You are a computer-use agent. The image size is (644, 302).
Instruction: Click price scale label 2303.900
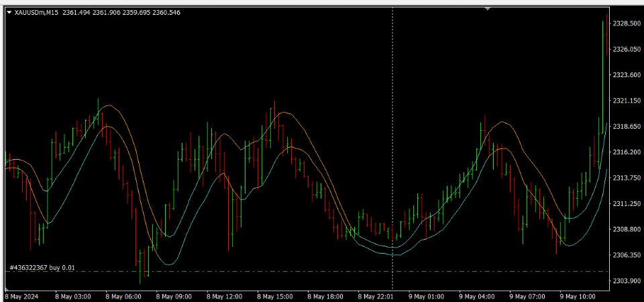pyautogui.click(x=627, y=281)
